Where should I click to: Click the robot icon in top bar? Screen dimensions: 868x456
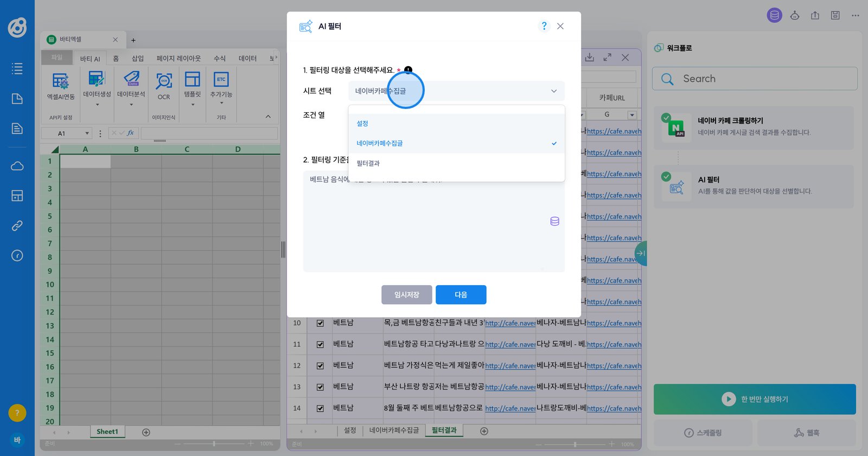click(x=795, y=15)
